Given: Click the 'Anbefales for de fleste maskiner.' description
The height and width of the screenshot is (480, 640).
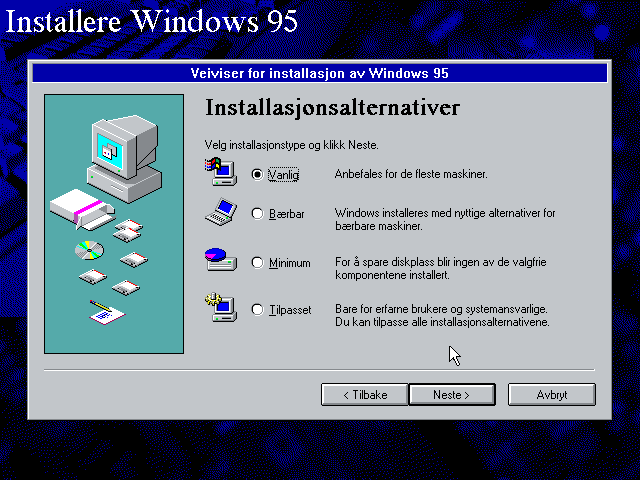Looking at the screenshot, I should click(x=411, y=174).
